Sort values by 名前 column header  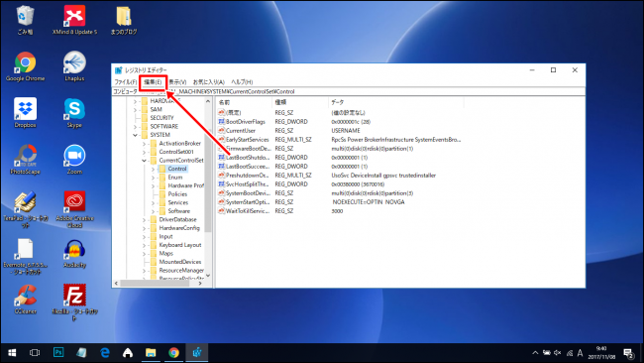[x=244, y=102]
